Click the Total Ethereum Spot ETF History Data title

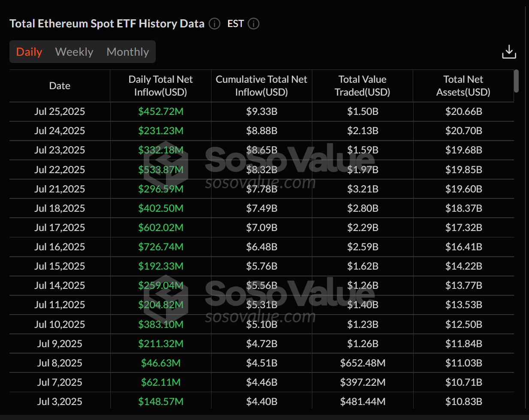point(107,24)
